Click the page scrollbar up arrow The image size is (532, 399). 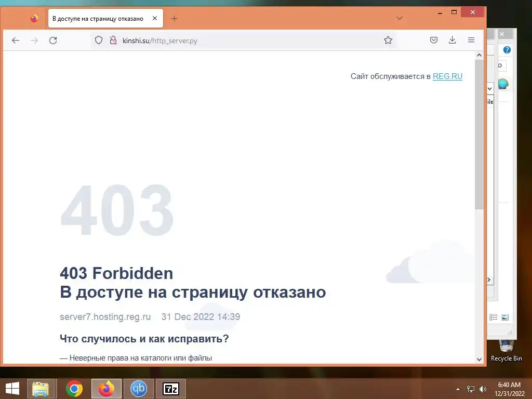tap(479, 55)
